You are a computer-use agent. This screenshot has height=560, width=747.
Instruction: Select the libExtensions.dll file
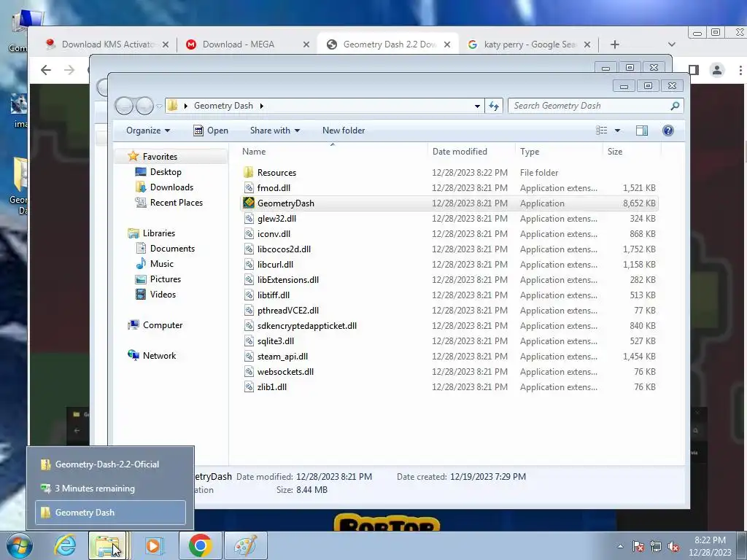tap(287, 280)
